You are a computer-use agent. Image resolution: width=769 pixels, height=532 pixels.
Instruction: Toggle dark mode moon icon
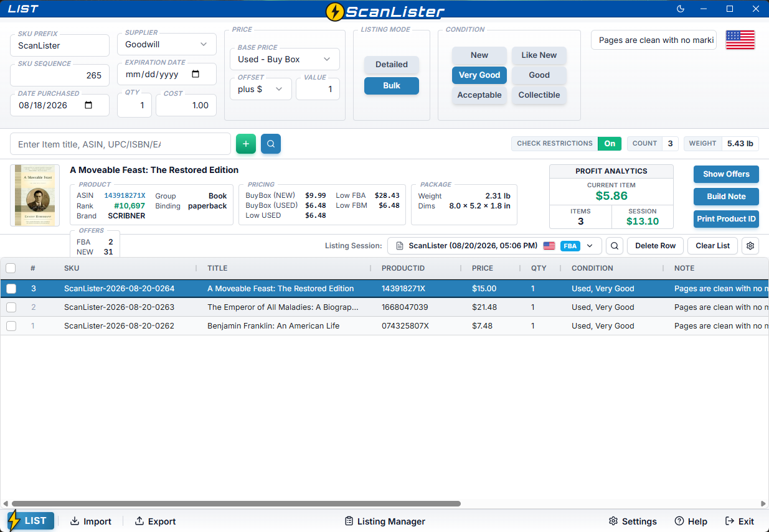pyautogui.click(x=681, y=9)
